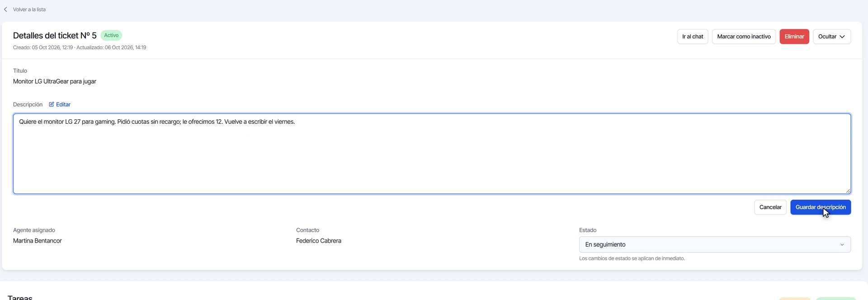Delete the ticket with red Eliminar button
The image size is (868, 300).
[794, 37]
